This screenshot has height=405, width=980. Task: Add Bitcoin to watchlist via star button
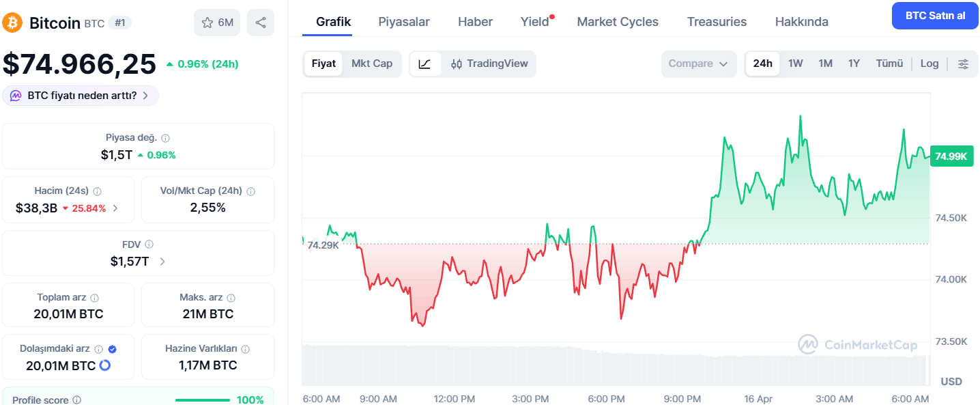tap(217, 23)
